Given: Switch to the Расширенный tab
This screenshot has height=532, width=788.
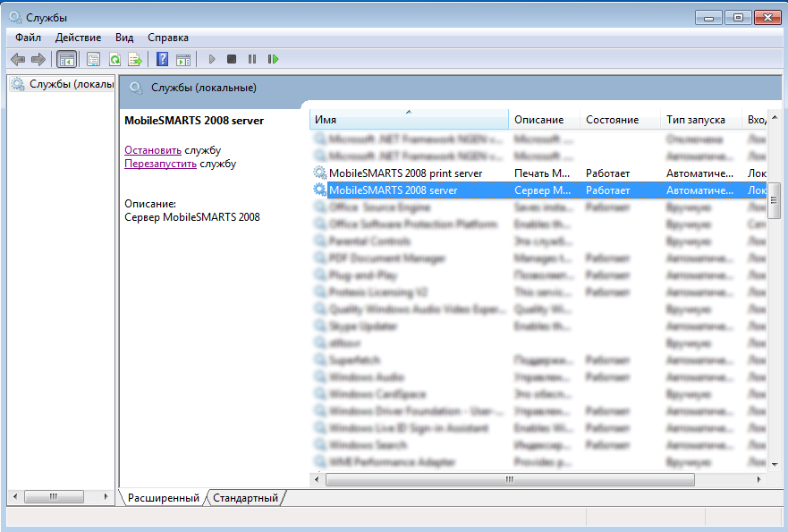Looking at the screenshot, I should (x=164, y=498).
